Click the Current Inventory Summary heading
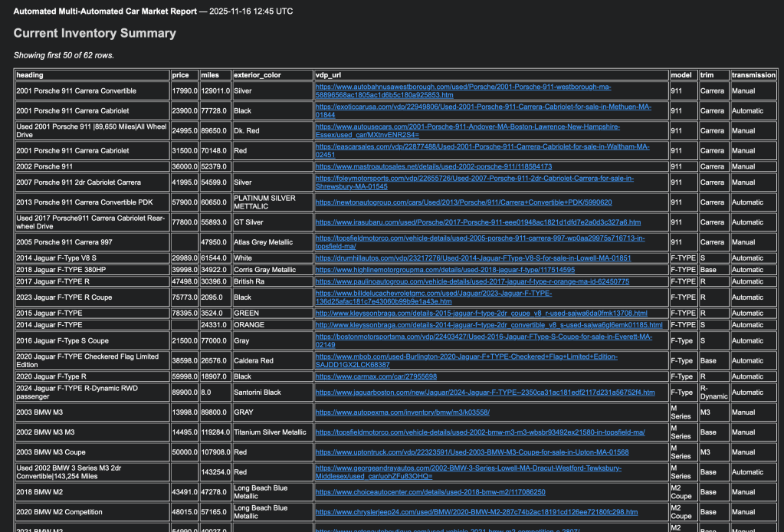This screenshot has height=532, width=784. (95, 34)
